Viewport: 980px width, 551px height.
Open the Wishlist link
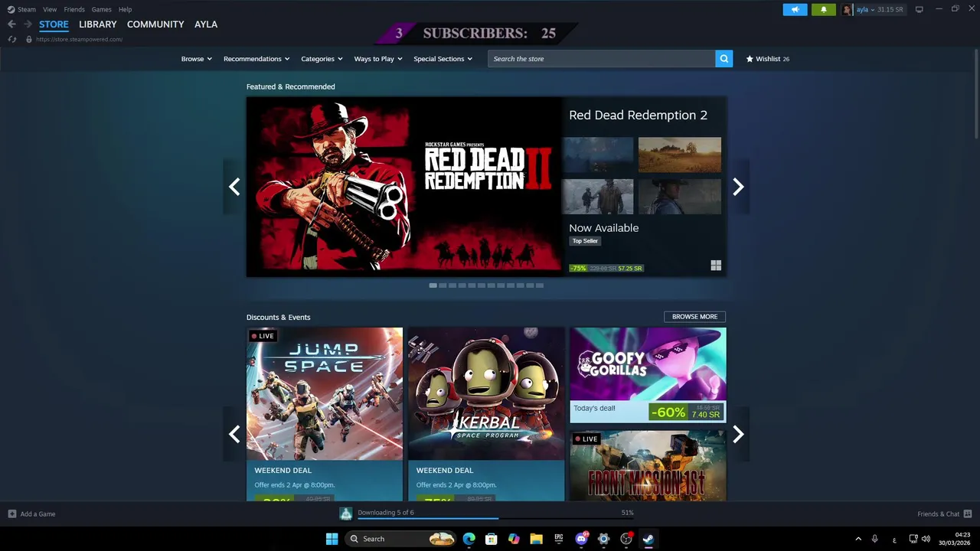pos(768,59)
